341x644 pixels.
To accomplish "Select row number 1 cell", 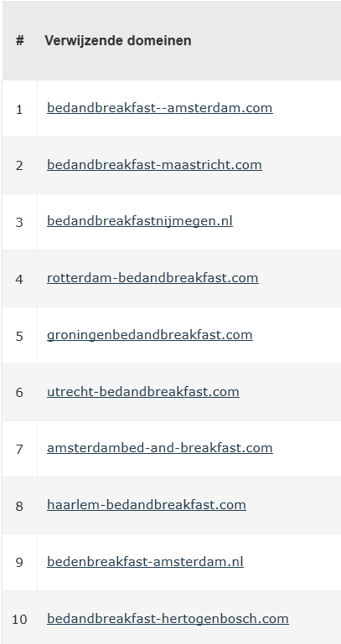I will pyautogui.click(x=19, y=108).
